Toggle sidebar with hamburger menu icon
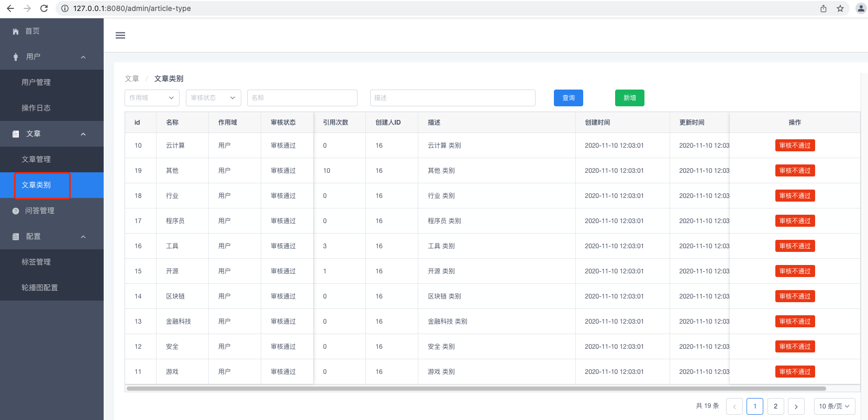868x420 pixels. [x=120, y=36]
